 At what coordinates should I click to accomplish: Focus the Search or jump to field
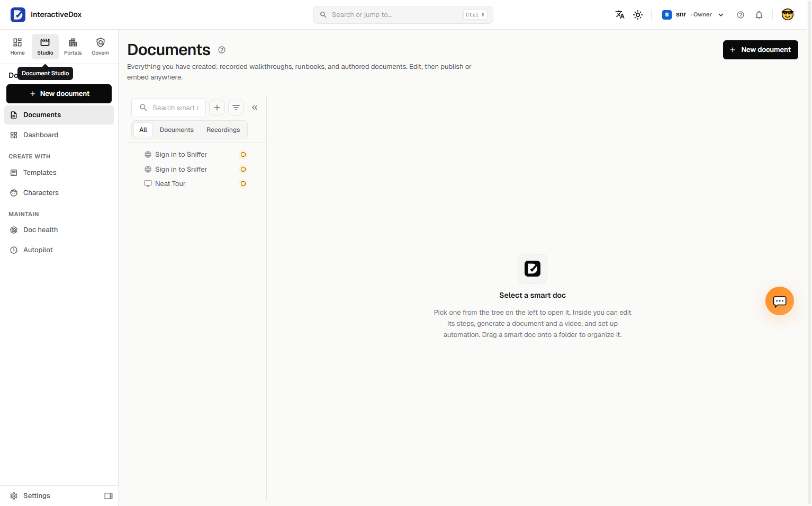click(403, 15)
